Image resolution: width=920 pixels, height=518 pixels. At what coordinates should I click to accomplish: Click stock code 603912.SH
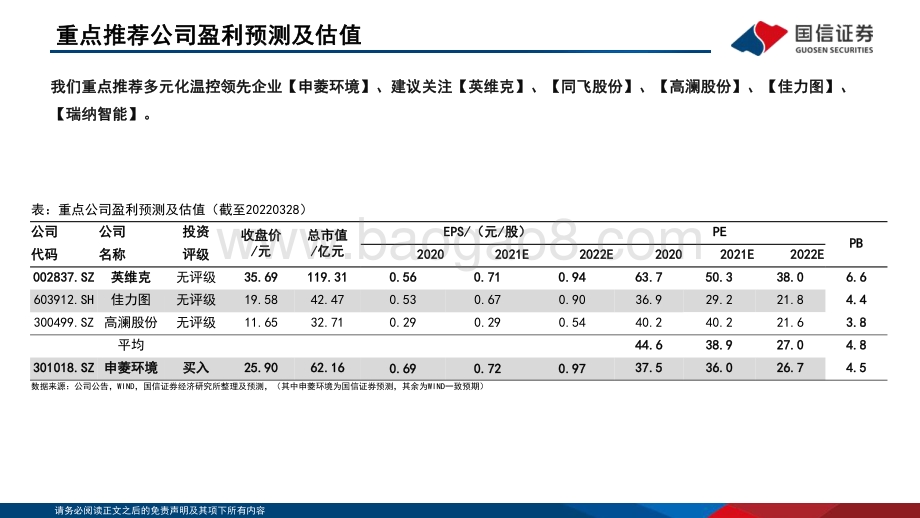pyautogui.click(x=63, y=300)
